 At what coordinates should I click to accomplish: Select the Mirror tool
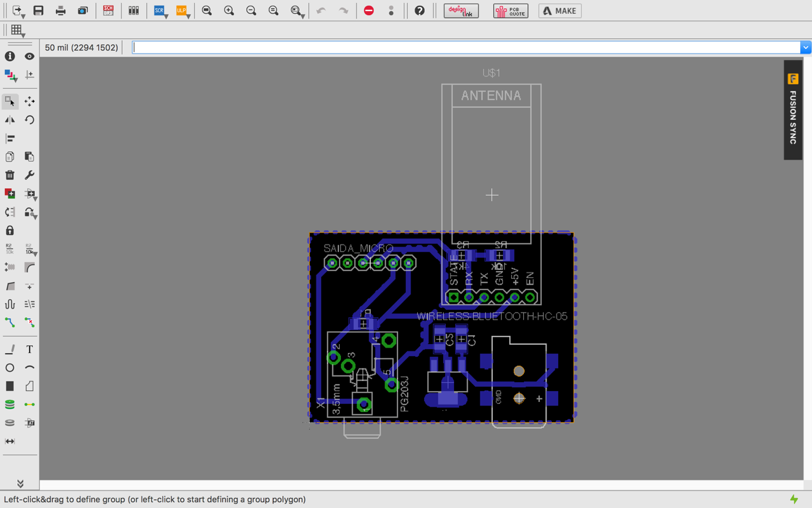click(x=10, y=120)
